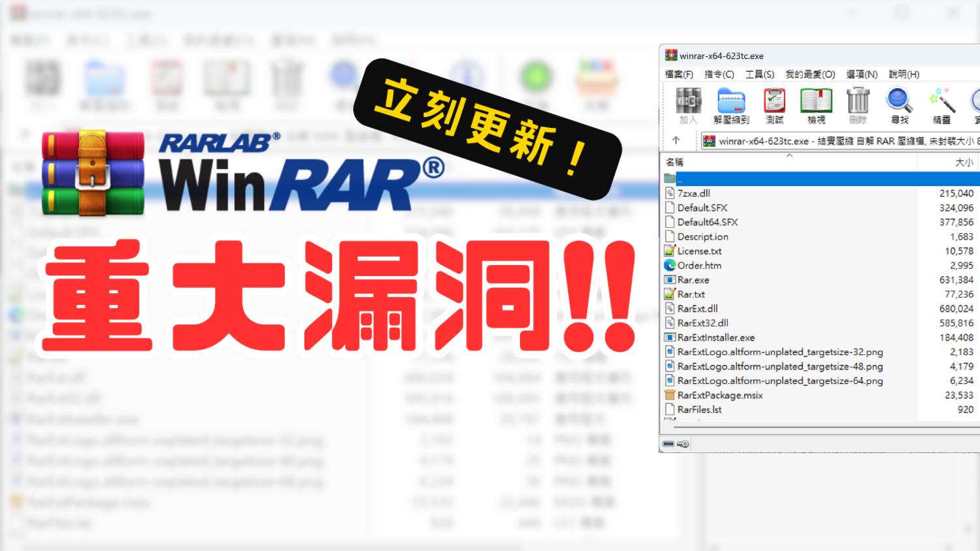Open the 指令(C) menu

[x=719, y=74]
